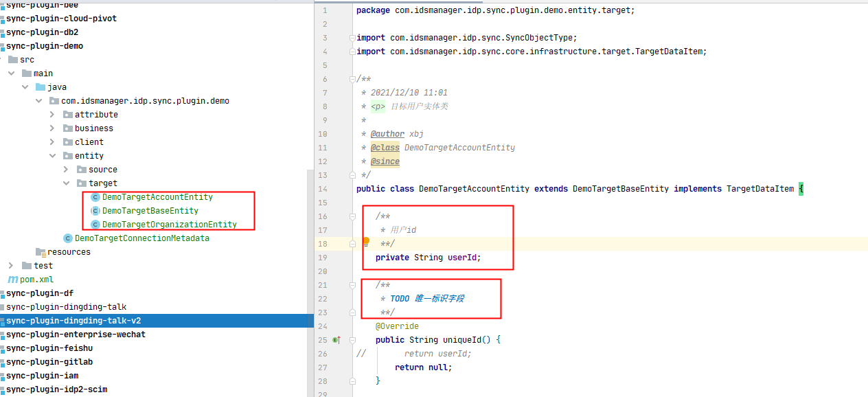Select the sync-plugin-dingding-talk-v2 module

point(73,321)
